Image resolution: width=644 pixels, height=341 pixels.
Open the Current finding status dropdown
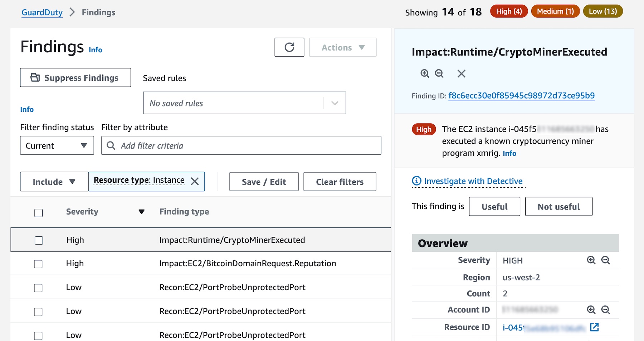pyautogui.click(x=57, y=145)
